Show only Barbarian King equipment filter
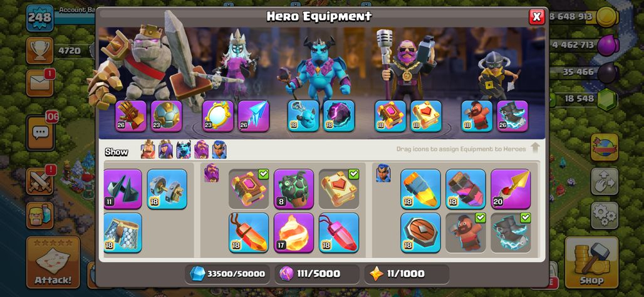The width and height of the screenshot is (644, 297). 148,150
